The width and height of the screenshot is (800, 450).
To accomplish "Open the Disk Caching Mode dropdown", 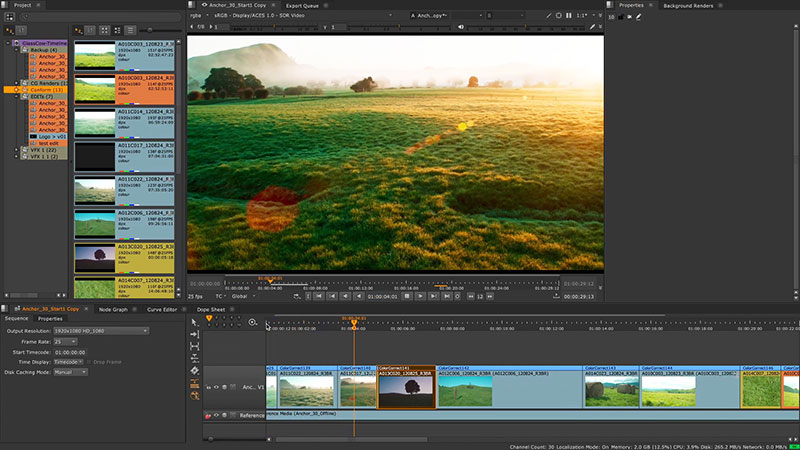I will pos(70,372).
